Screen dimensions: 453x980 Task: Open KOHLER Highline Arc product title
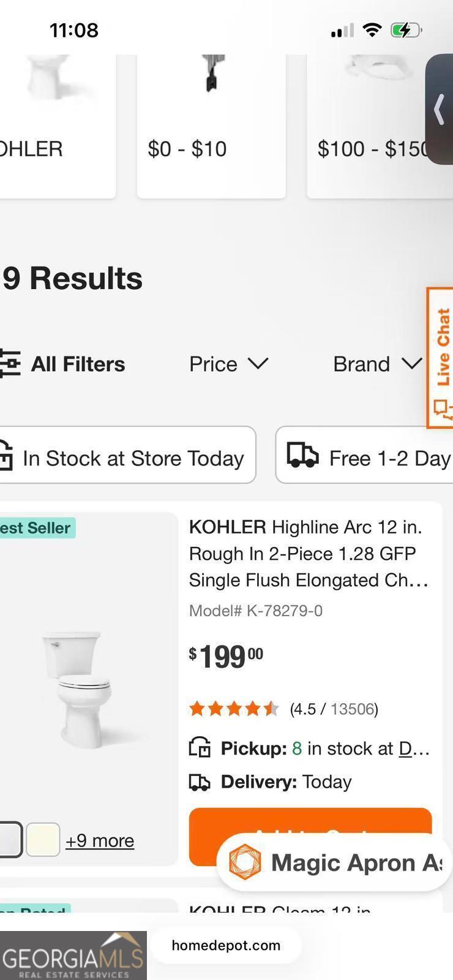click(309, 553)
